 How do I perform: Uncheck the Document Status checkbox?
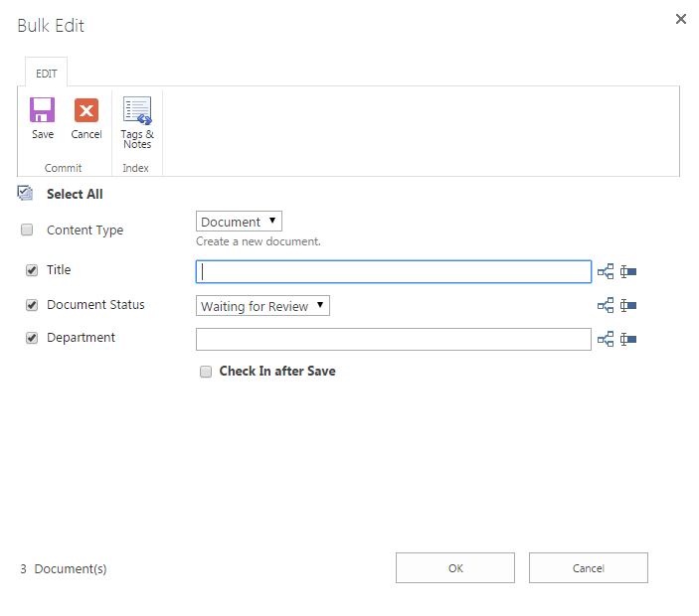(32, 305)
